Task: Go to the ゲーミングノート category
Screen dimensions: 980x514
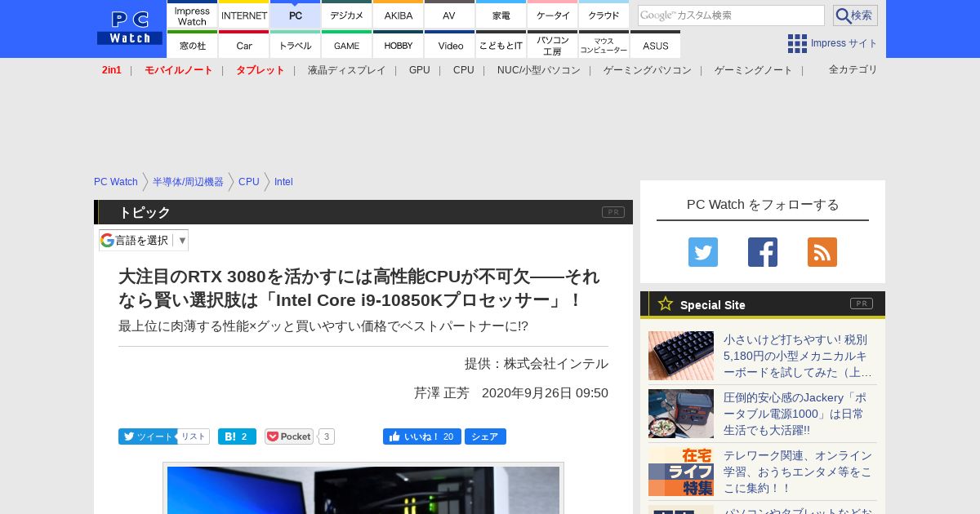Action: click(754, 70)
